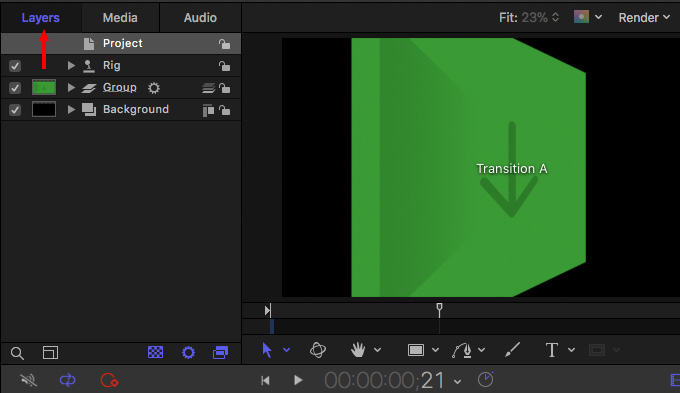Click the preview layout icon beside search

[x=50, y=353]
